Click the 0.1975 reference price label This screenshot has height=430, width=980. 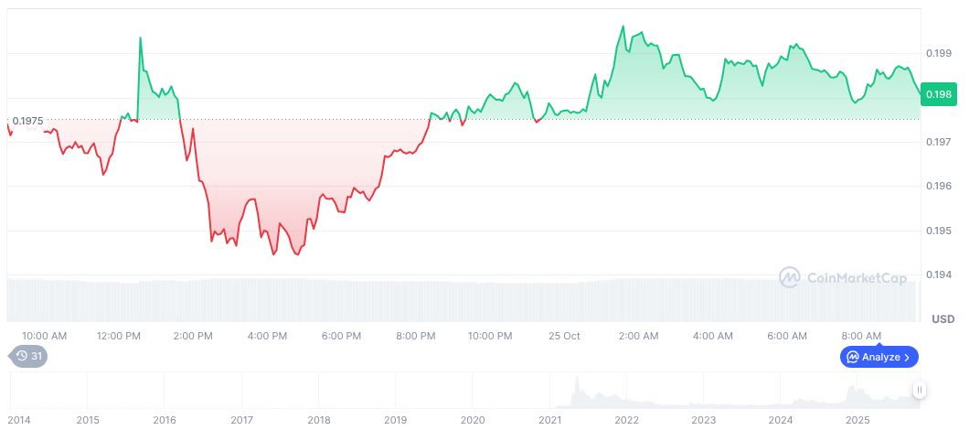[27, 121]
